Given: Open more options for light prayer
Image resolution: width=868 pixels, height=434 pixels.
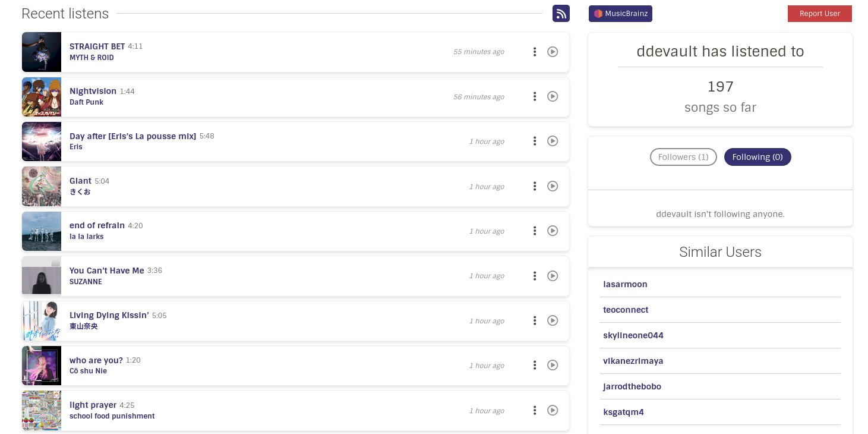Looking at the screenshot, I should pos(535,410).
